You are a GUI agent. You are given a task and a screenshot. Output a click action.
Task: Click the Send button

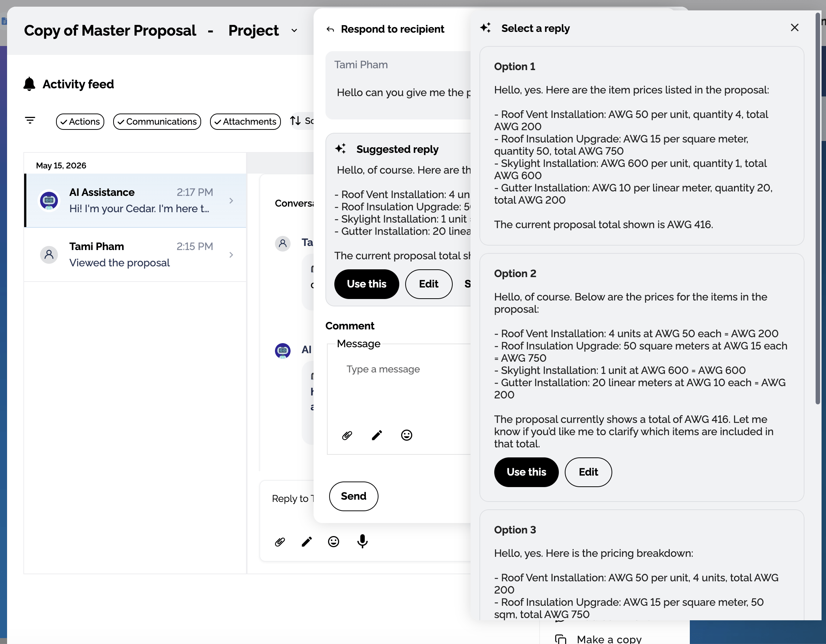coord(353,496)
